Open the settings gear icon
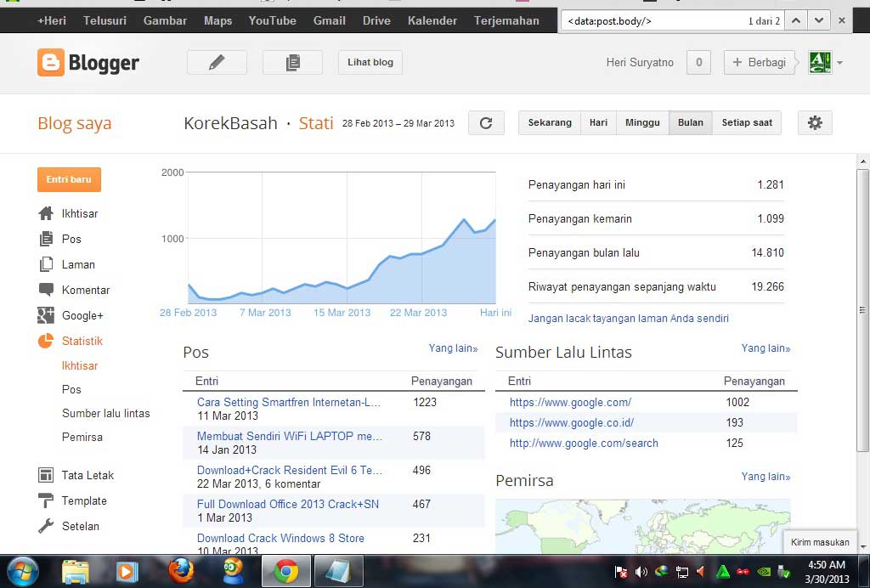Image resolution: width=870 pixels, height=588 pixels. point(815,122)
